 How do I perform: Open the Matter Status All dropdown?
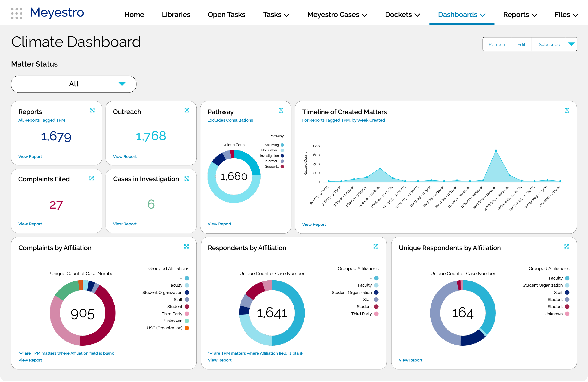coord(74,84)
